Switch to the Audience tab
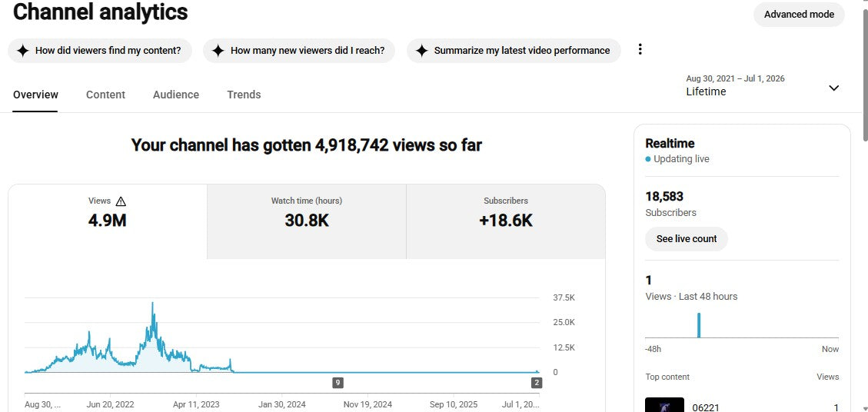This screenshot has width=868, height=412. pos(176,95)
